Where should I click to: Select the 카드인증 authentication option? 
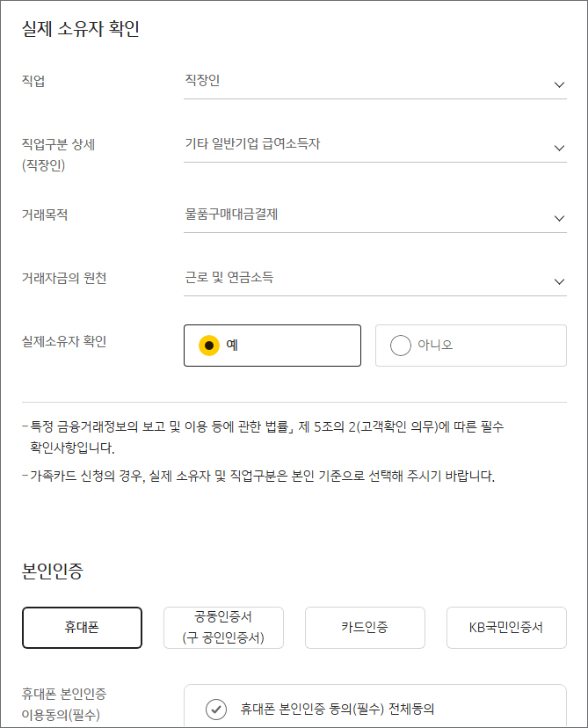click(365, 628)
